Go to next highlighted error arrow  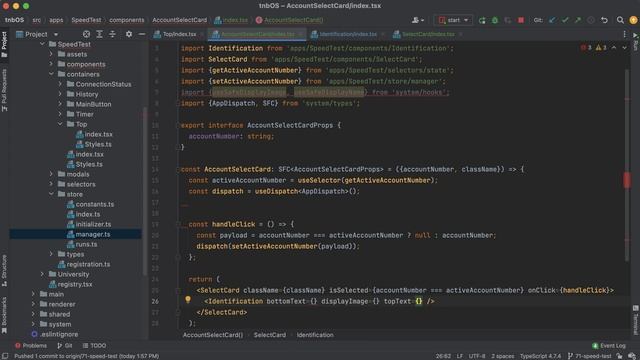(x=624, y=48)
